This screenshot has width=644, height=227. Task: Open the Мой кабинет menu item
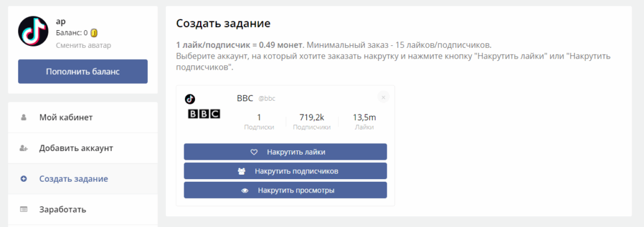[x=82, y=118]
